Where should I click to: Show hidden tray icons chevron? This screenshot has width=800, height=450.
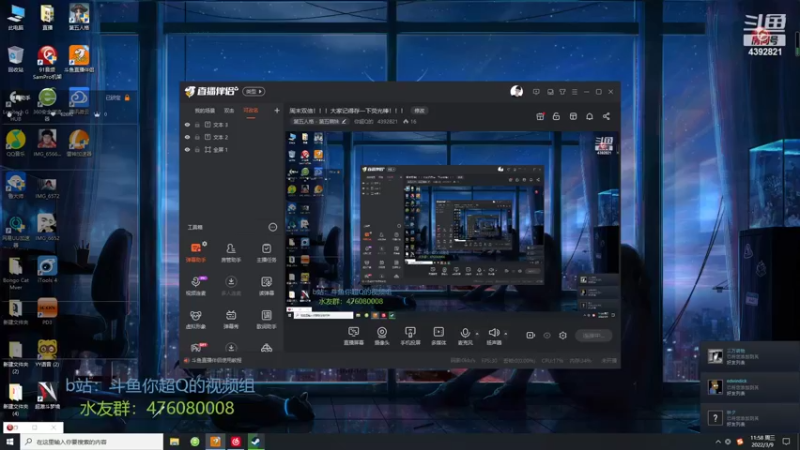pyautogui.click(x=718, y=442)
